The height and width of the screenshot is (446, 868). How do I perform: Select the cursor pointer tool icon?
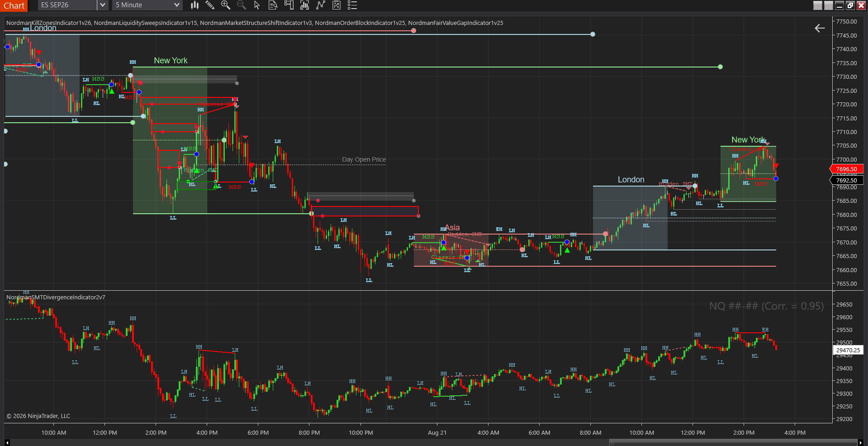pyautogui.click(x=257, y=5)
